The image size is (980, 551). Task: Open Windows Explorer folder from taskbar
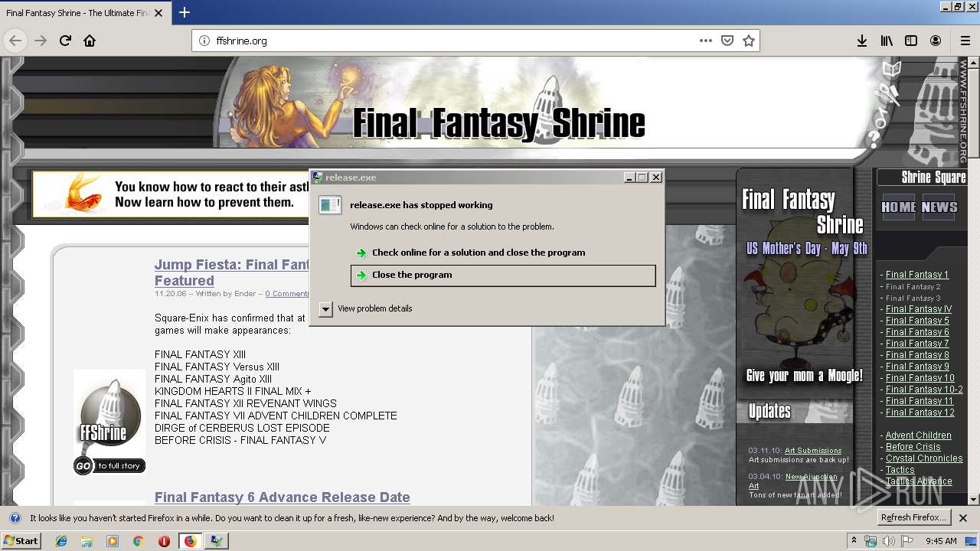tap(87, 541)
